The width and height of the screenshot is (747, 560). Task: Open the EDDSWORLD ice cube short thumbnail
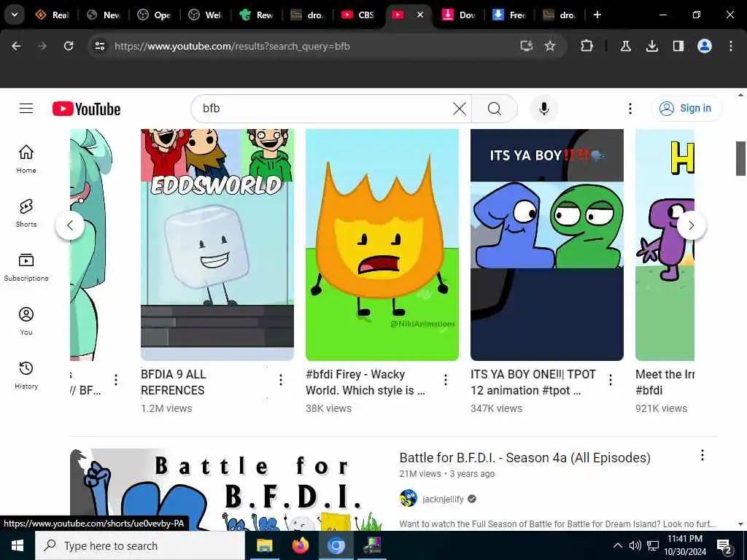217,244
